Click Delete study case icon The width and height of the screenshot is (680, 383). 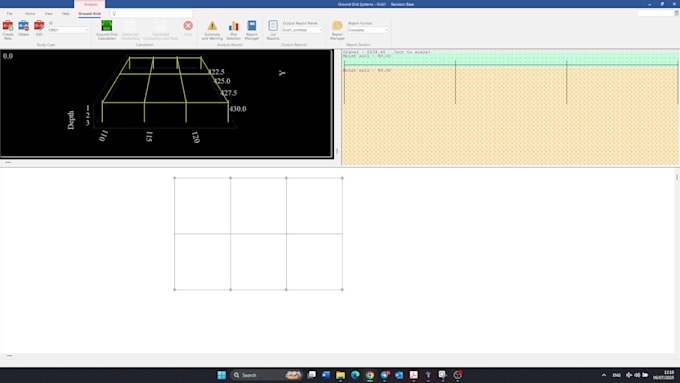pos(23,28)
